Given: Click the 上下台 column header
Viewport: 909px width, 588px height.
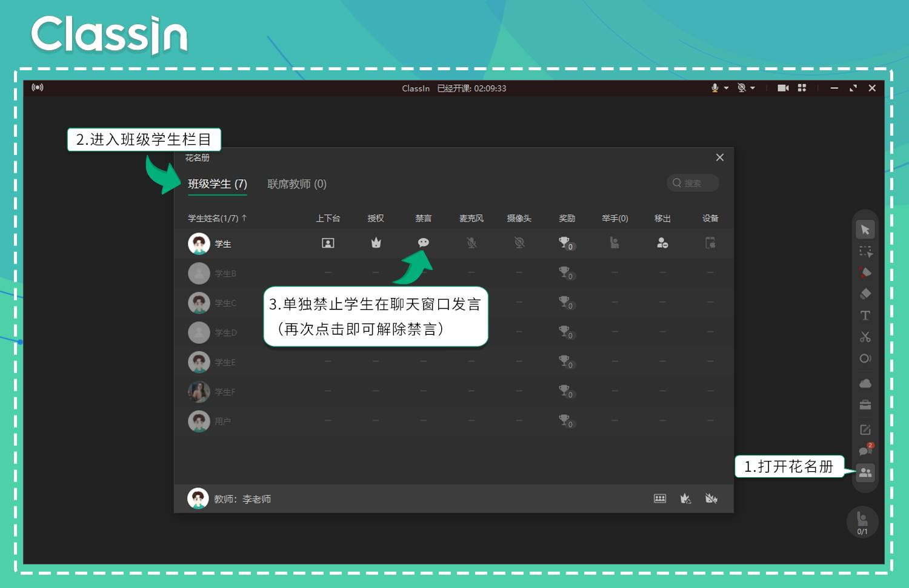Looking at the screenshot, I should pyautogui.click(x=328, y=218).
